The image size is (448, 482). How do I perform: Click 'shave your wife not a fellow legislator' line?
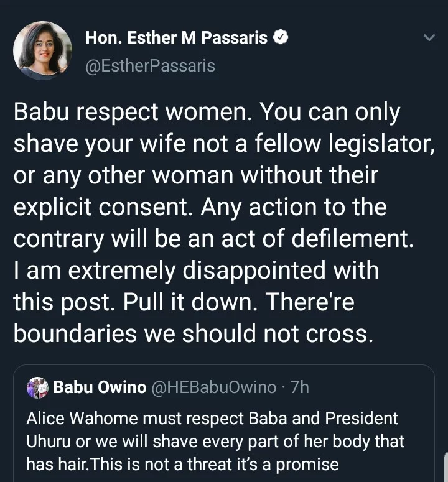point(223,144)
